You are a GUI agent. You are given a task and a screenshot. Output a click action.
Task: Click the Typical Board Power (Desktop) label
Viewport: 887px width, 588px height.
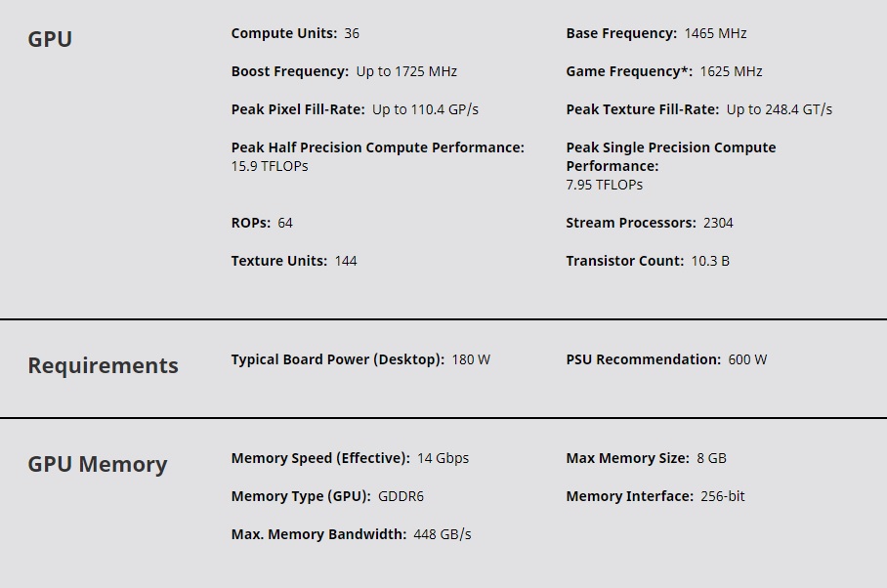point(337,359)
